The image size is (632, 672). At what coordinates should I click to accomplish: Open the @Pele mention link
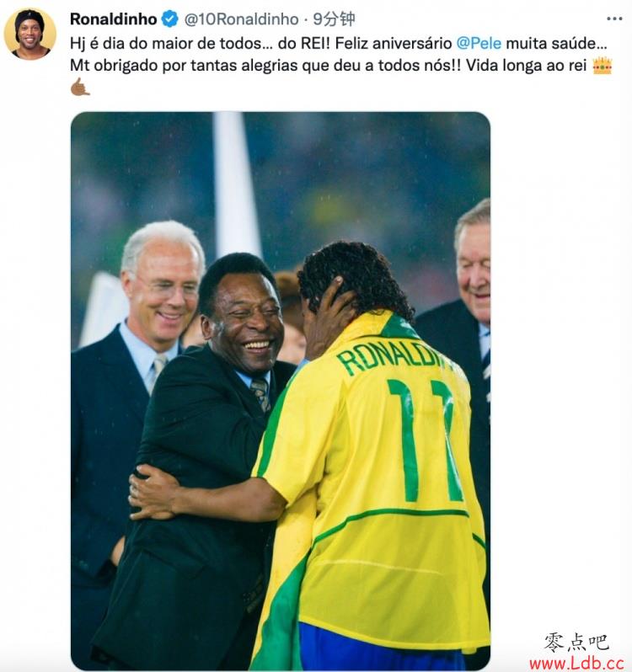click(x=479, y=43)
